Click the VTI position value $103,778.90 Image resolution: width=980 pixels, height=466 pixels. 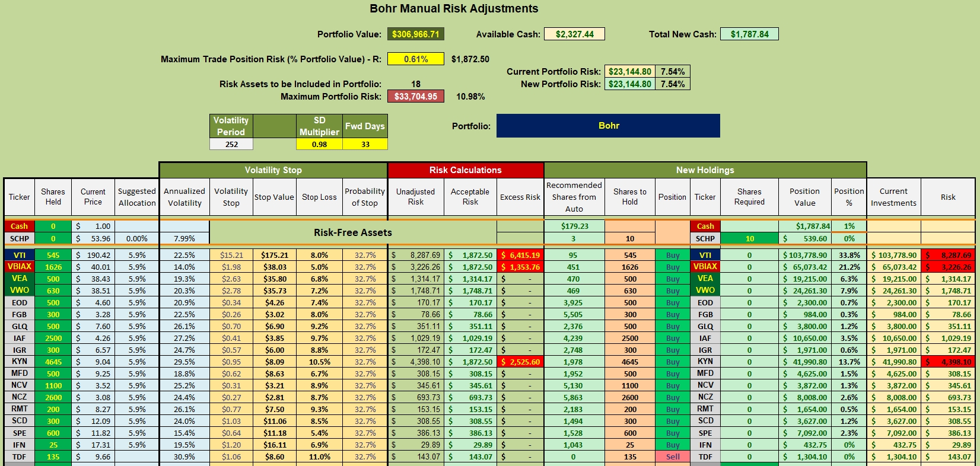(805, 255)
